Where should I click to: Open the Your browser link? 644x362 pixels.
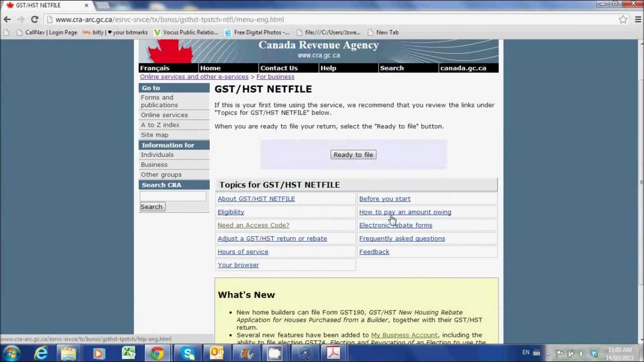tap(238, 265)
